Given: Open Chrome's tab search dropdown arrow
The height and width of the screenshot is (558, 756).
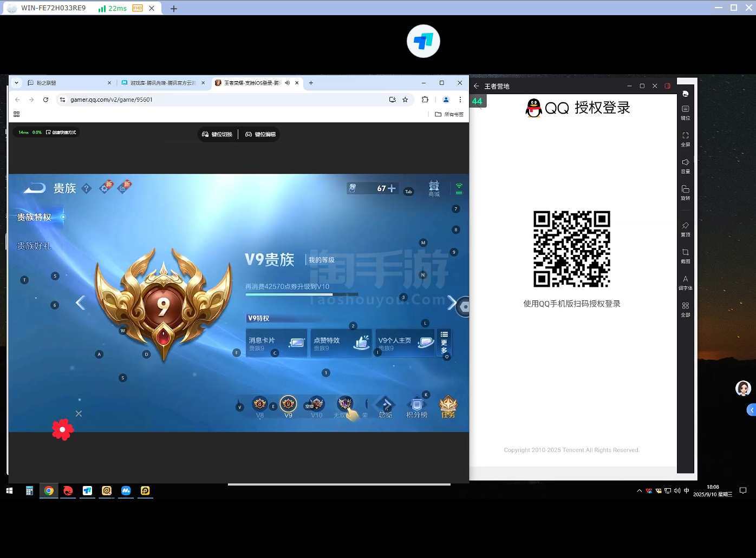Looking at the screenshot, I should click(x=16, y=83).
